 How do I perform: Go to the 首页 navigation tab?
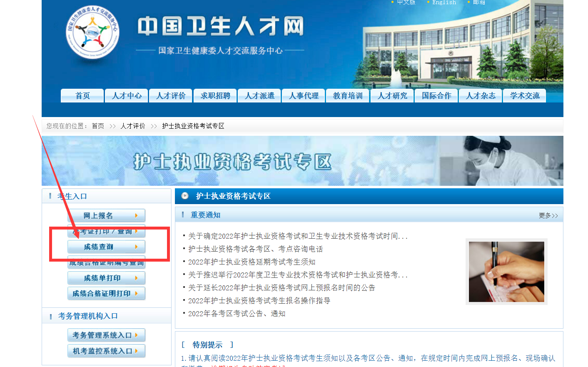[x=82, y=96]
